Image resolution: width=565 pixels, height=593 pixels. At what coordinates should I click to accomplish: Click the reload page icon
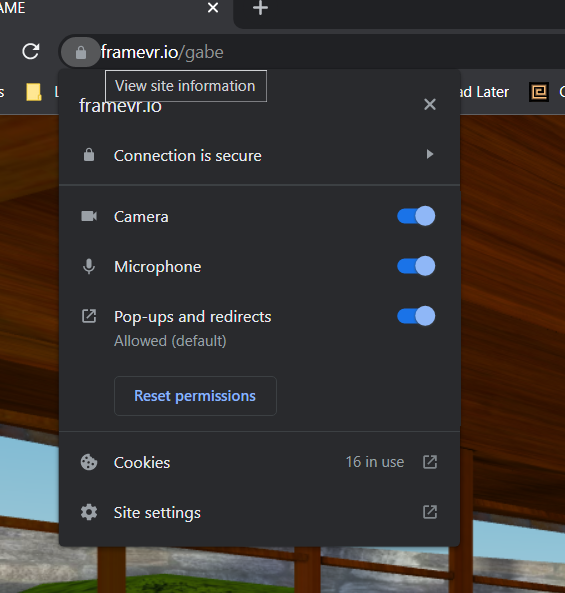31,51
